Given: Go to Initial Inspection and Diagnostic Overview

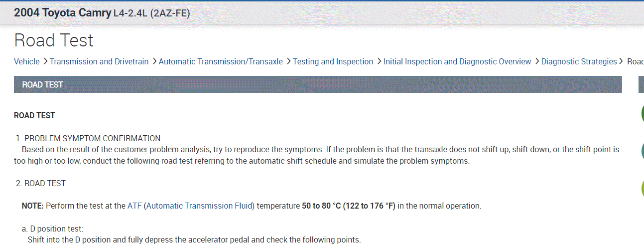Looking at the screenshot, I should (x=457, y=61).
